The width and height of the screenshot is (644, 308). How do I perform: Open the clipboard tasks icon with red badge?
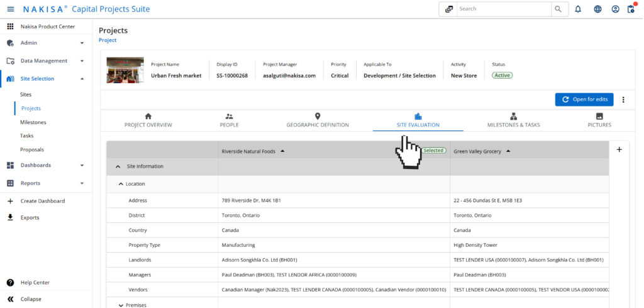point(631,9)
